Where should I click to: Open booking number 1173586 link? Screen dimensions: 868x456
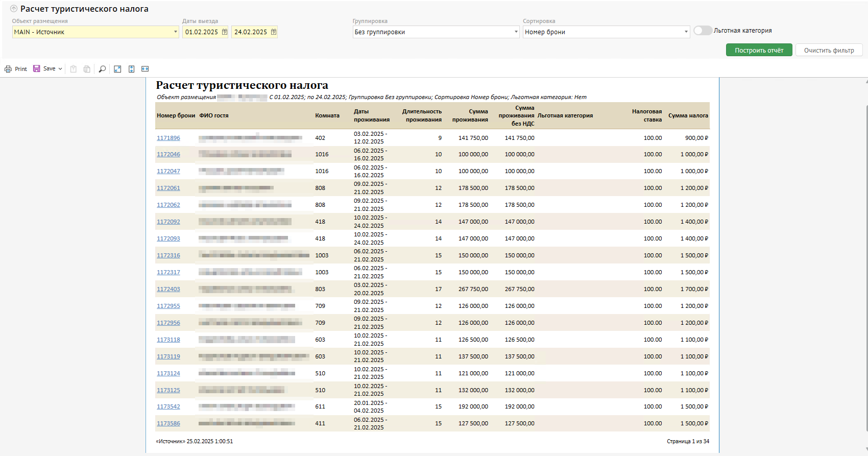pos(168,423)
